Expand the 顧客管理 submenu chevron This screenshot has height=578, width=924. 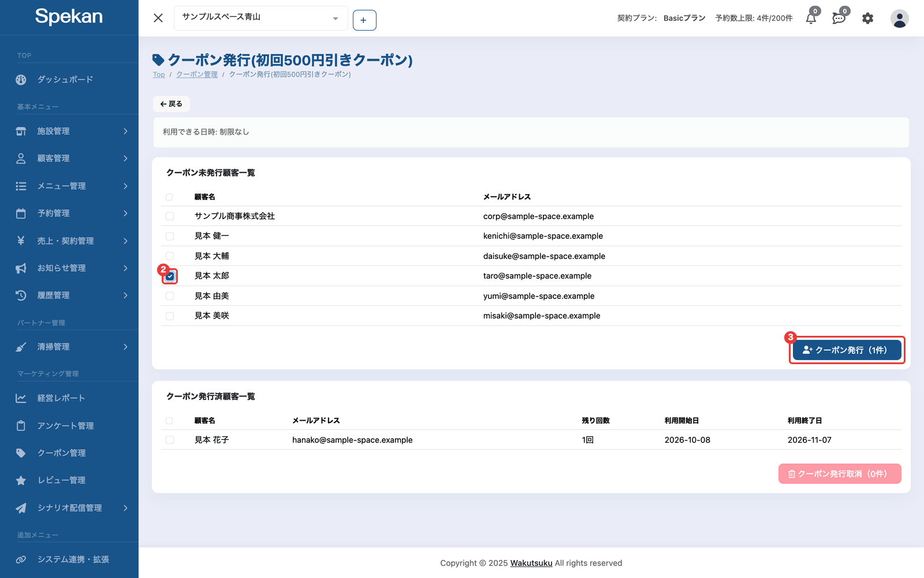(125, 158)
